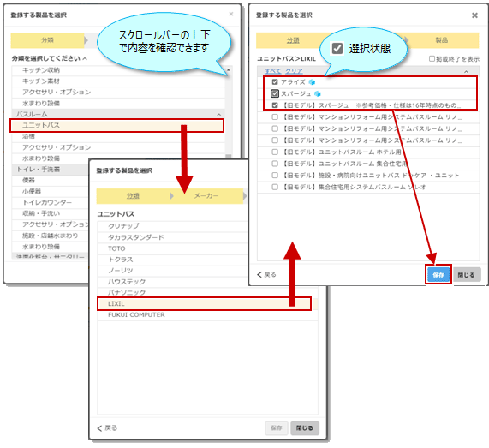489x448 pixels.
Task: Close the product selection dialog with the X
Action: tap(474, 15)
